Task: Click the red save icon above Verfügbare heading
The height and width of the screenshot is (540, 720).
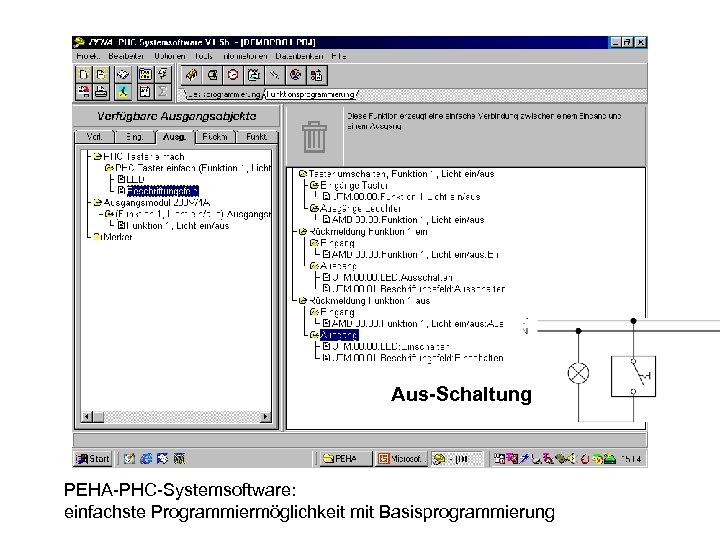Action: point(84,92)
